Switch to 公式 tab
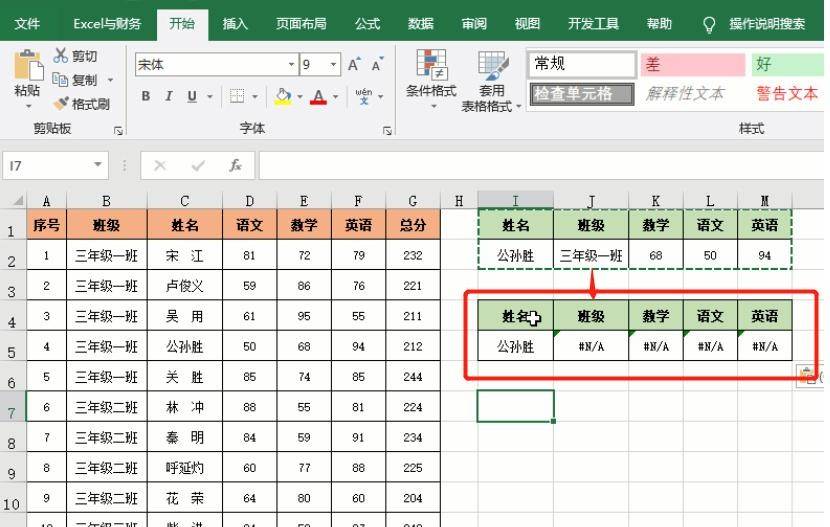 pos(367,24)
